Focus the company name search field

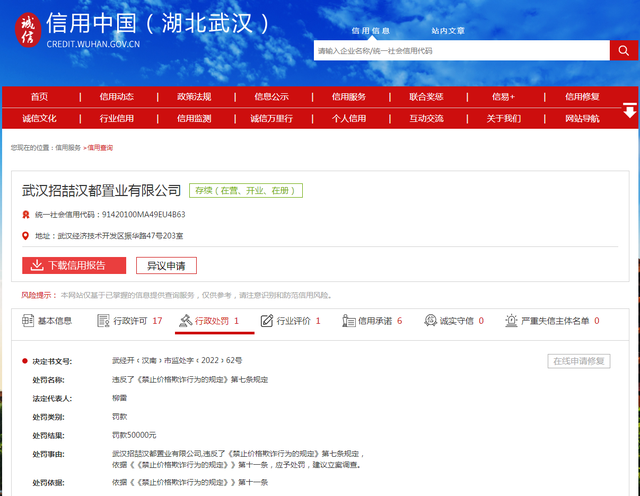(460, 50)
